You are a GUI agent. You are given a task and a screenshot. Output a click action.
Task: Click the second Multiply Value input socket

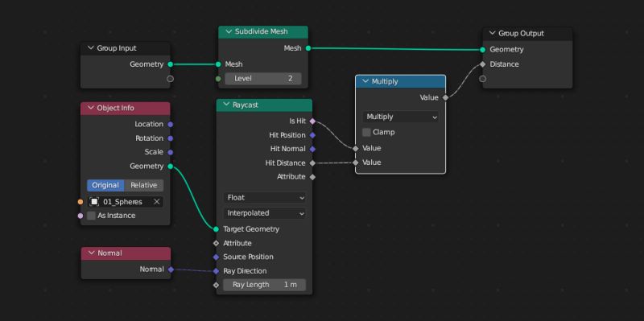point(356,163)
